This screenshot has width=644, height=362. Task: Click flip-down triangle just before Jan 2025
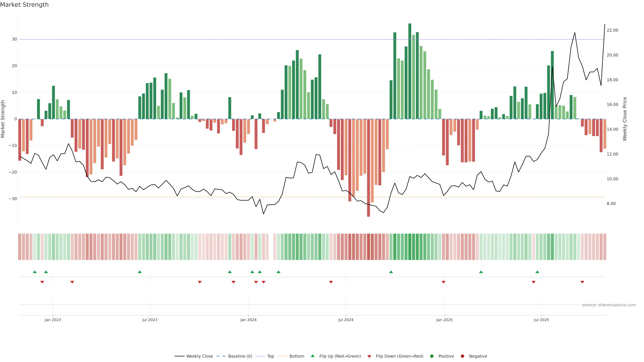pos(443,282)
